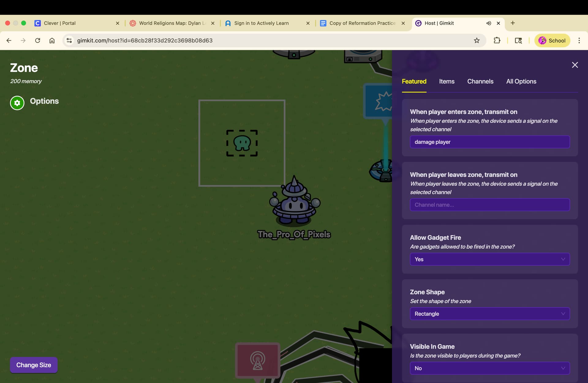
Task: Click the leaves-zone channel name field
Action: pos(489,205)
